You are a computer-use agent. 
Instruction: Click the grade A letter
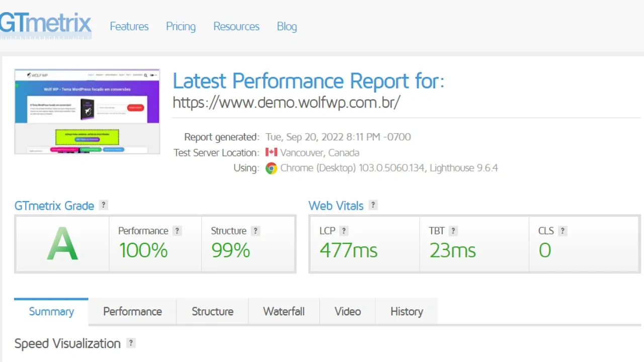(x=62, y=244)
